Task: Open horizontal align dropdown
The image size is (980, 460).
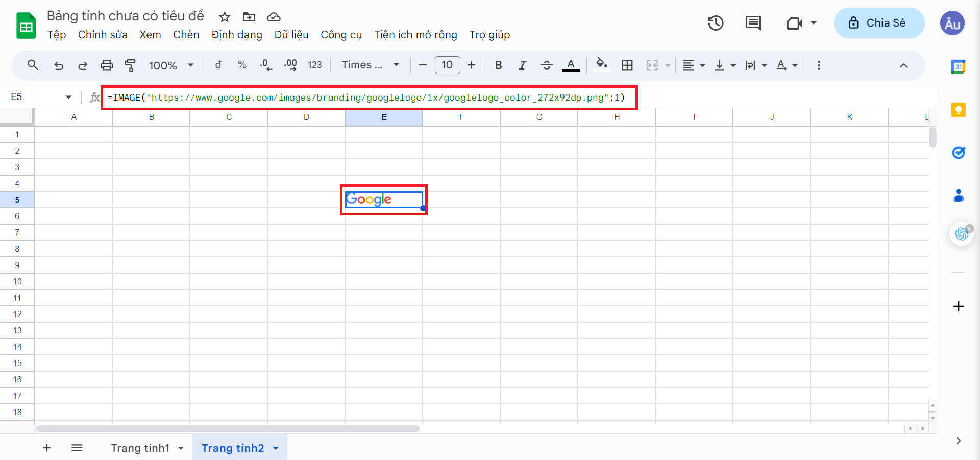Action: click(x=694, y=65)
